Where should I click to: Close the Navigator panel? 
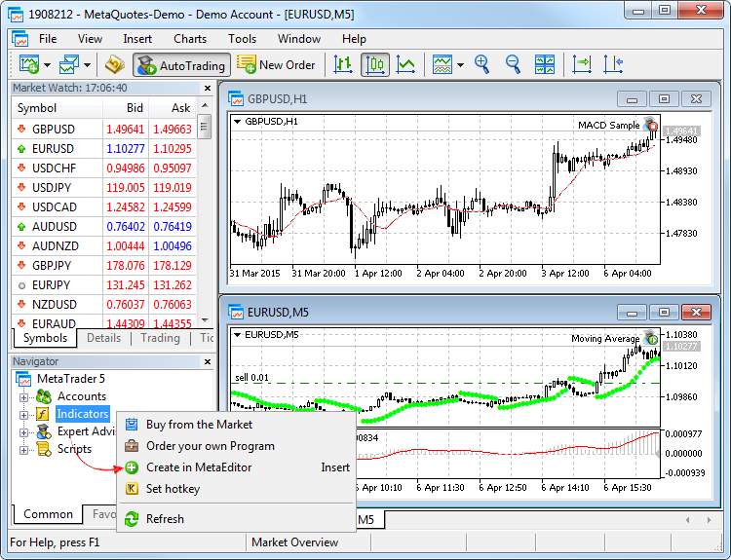click(208, 361)
